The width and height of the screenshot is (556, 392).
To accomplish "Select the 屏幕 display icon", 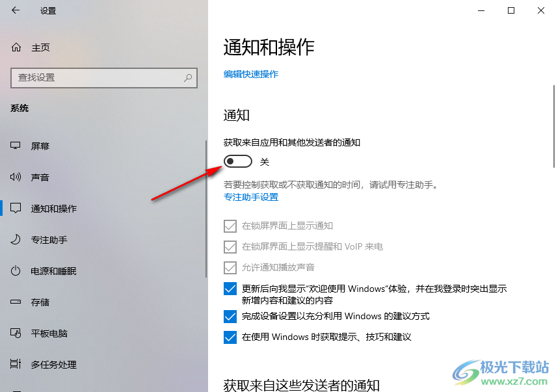I will pyautogui.click(x=15, y=146).
